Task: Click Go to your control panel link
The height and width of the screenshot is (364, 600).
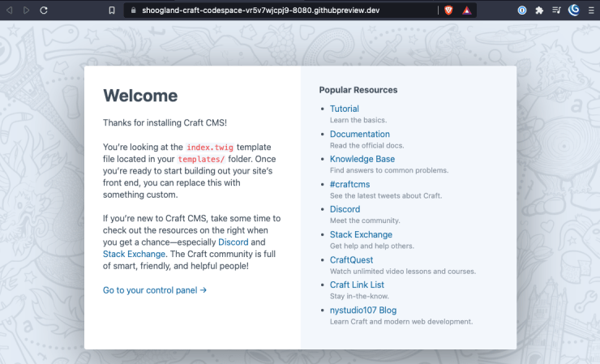Action: point(155,290)
